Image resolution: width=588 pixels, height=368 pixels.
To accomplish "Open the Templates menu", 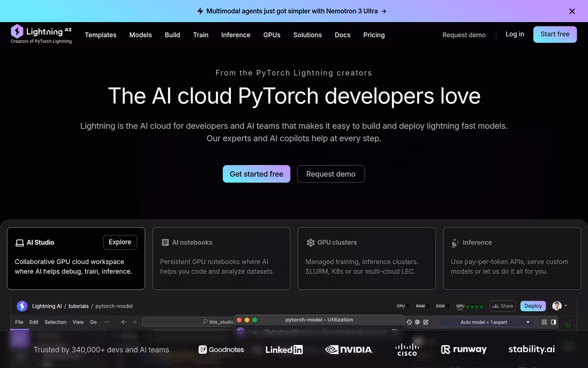I will point(100,35).
